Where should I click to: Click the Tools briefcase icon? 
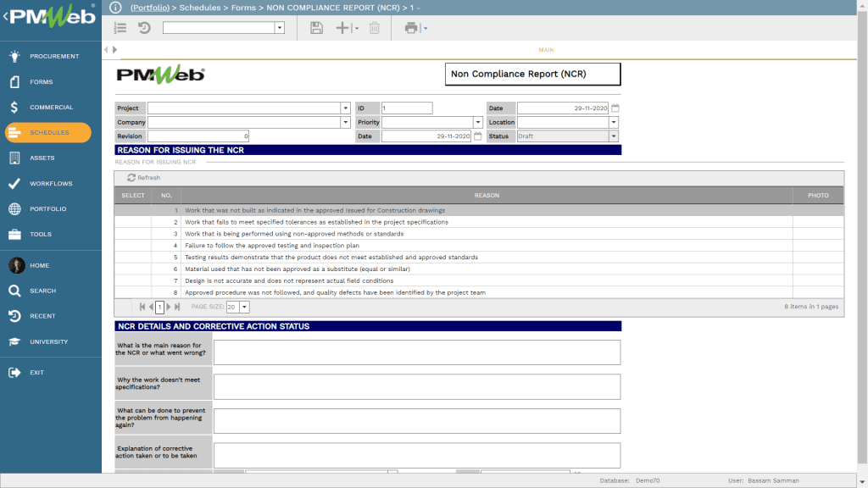pyautogui.click(x=15, y=235)
